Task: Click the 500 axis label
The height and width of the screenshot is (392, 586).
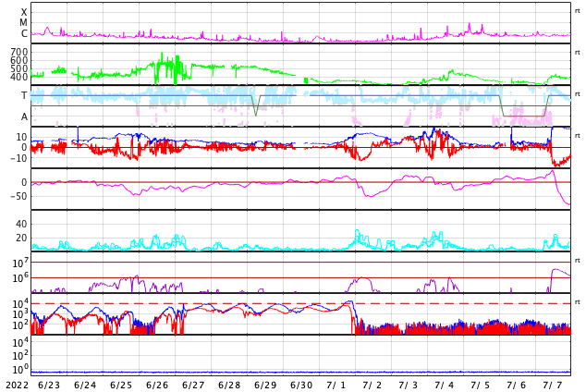Action: 19,68
